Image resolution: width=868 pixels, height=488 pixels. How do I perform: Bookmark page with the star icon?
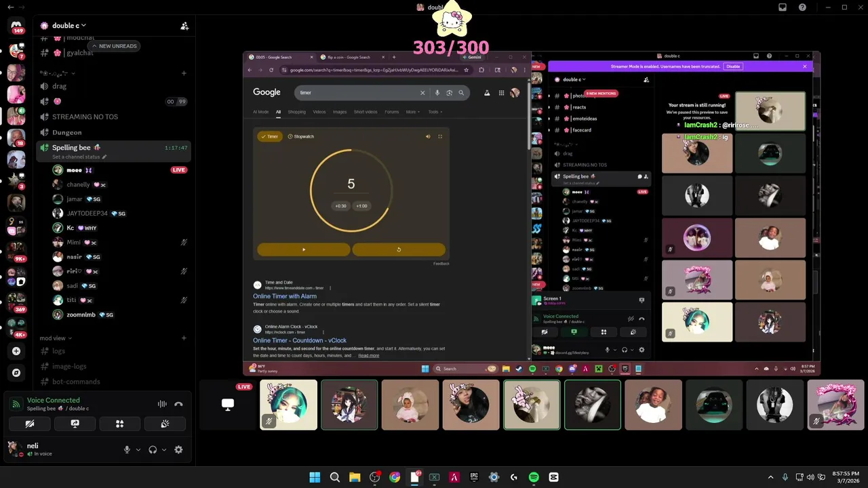[x=467, y=70]
